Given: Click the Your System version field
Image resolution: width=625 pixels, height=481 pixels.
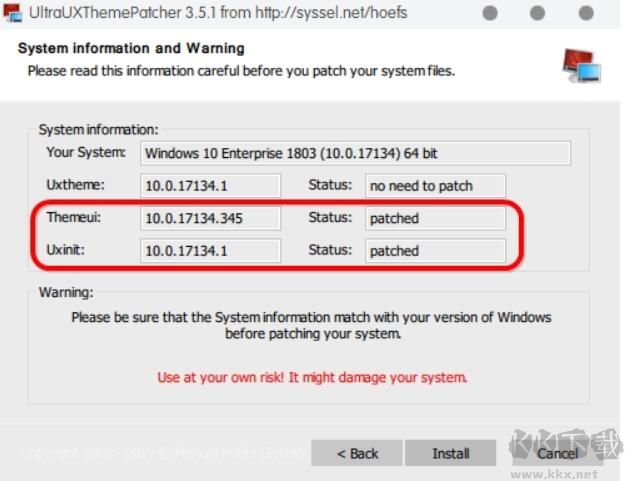Looking at the screenshot, I should 355,153.
